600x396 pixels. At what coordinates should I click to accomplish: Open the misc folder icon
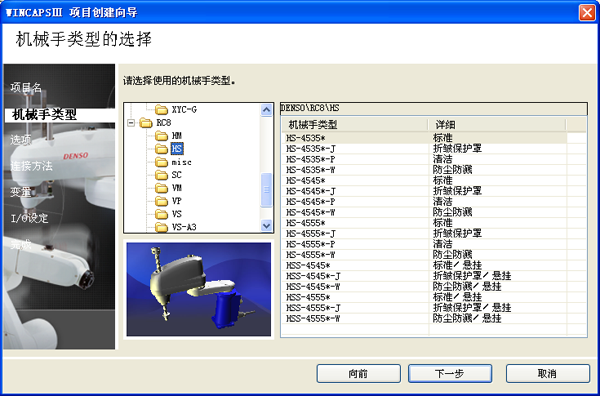click(161, 162)
